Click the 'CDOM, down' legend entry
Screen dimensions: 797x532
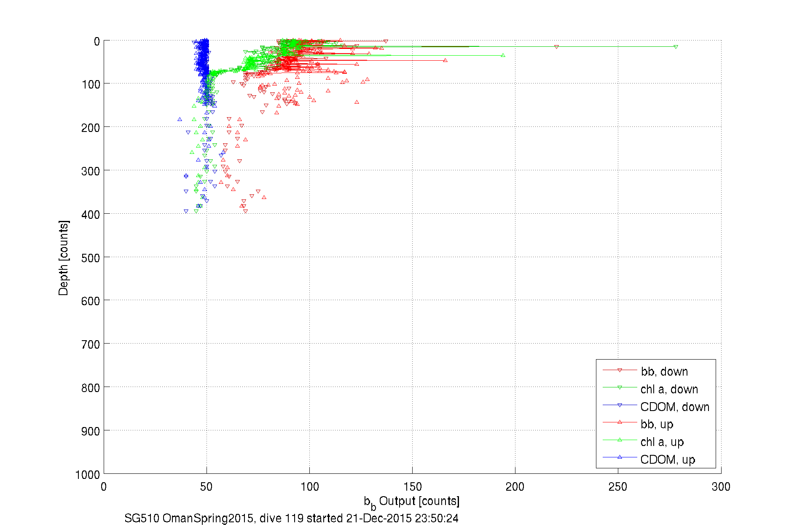coord(675,407)
